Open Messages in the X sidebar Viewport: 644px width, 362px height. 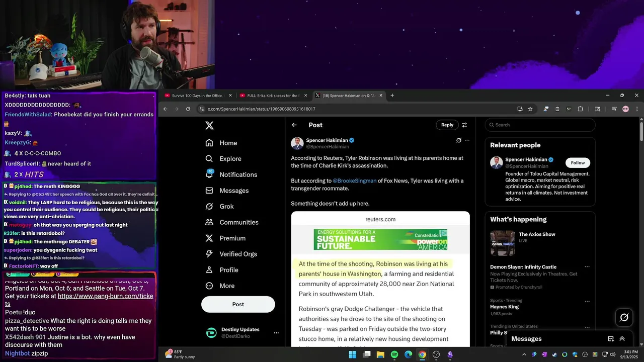point(227,191)
